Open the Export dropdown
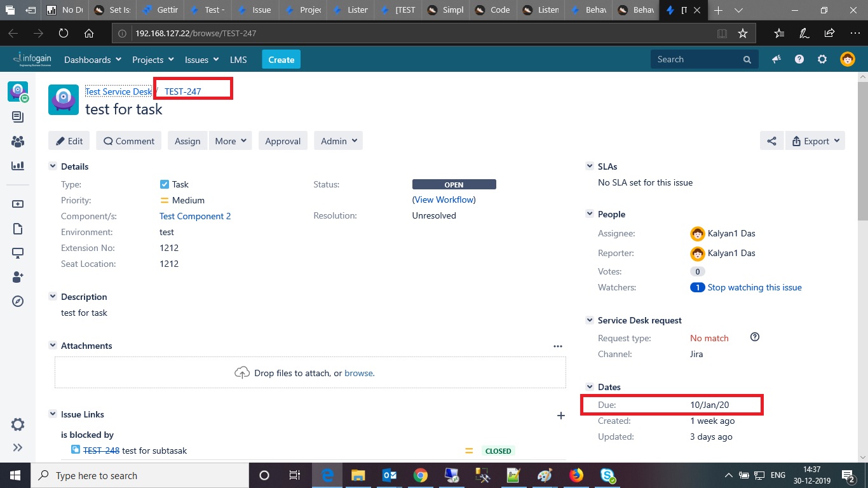Image resolution: width=868 pixels, height=488 pixels. [x=815, y=140]
